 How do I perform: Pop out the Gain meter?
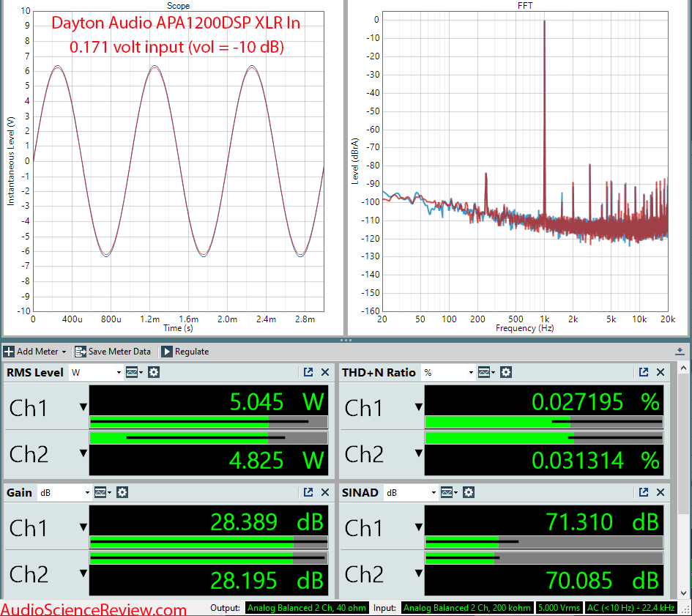[308, 492]
